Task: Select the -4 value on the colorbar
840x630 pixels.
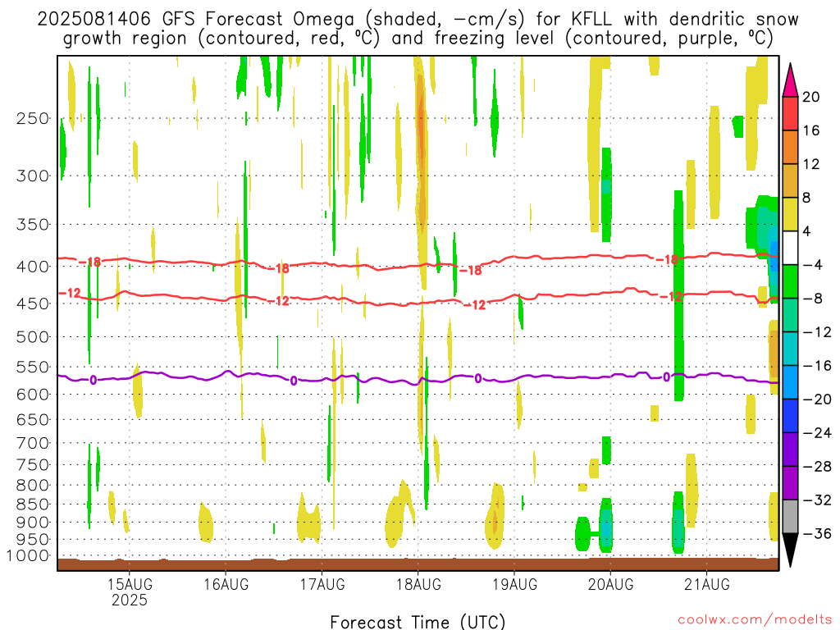Action: pyautogui.click(x=812, y=265)
